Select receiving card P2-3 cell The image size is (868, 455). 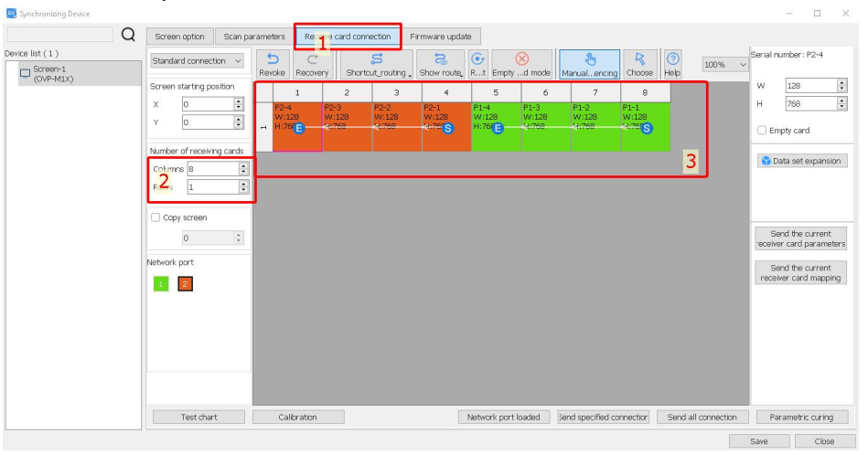point(347,127)
